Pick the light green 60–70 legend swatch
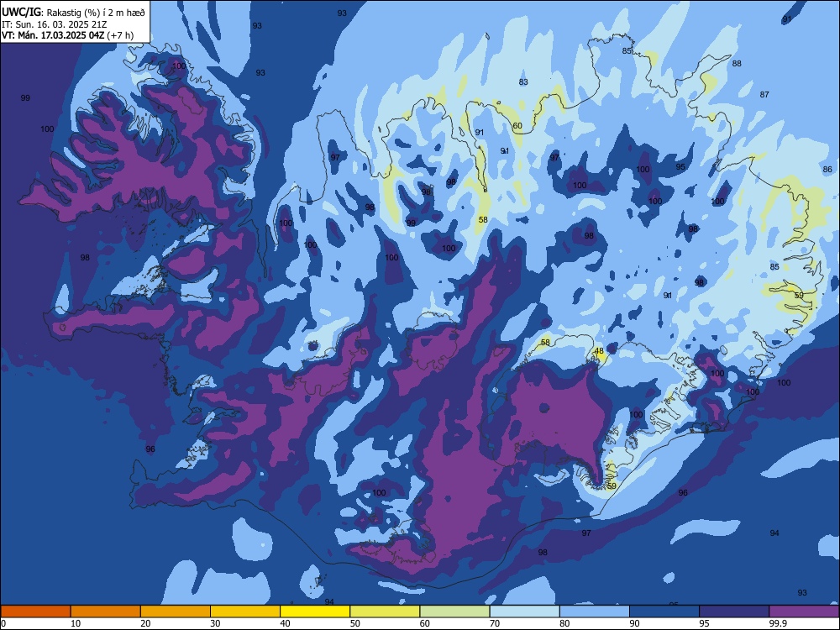The height and width of the screenshot is (630, 840). pyautogui.click(x=454, y=612)
